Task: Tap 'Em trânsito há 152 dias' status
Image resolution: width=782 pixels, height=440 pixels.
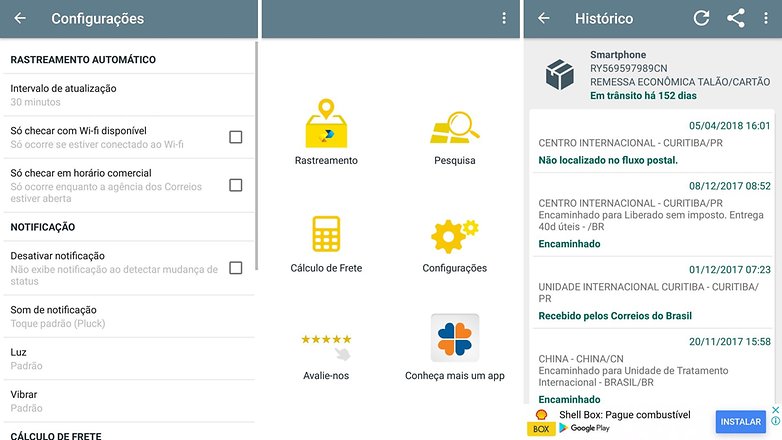Action: pos(643,96)
